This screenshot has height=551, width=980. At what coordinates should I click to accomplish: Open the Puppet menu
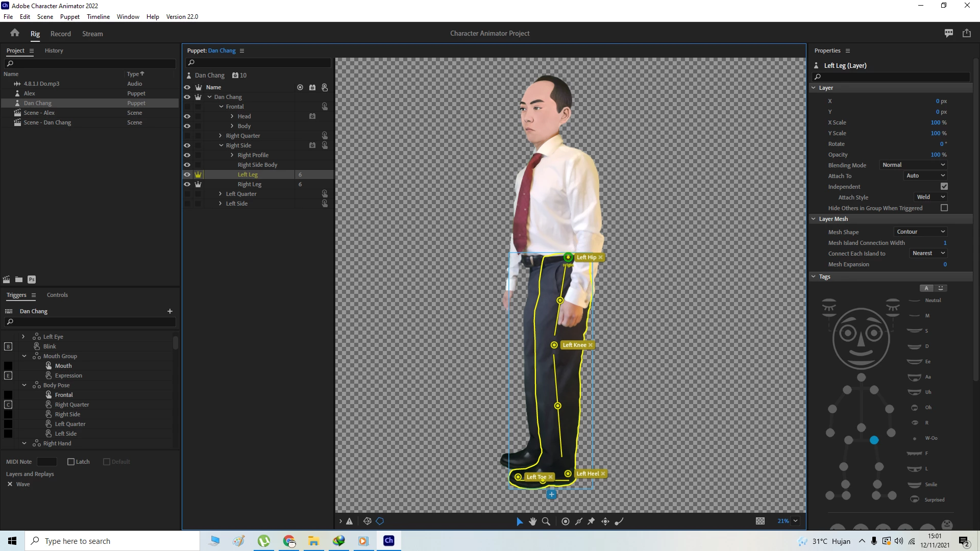coord(69,16)
